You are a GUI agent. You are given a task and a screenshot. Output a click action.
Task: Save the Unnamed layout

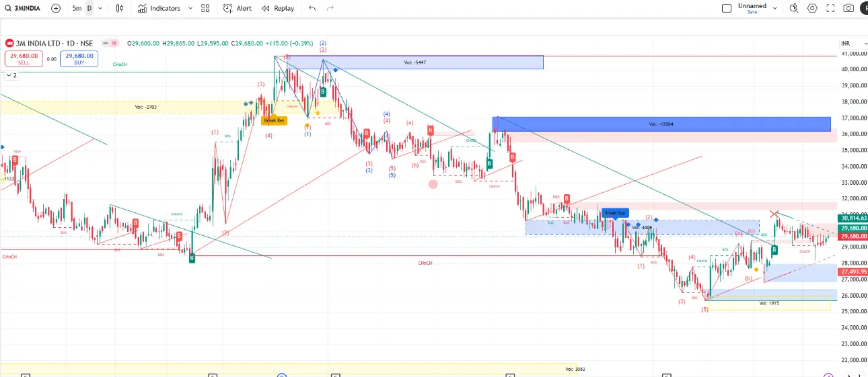click(x=752, y=12)
